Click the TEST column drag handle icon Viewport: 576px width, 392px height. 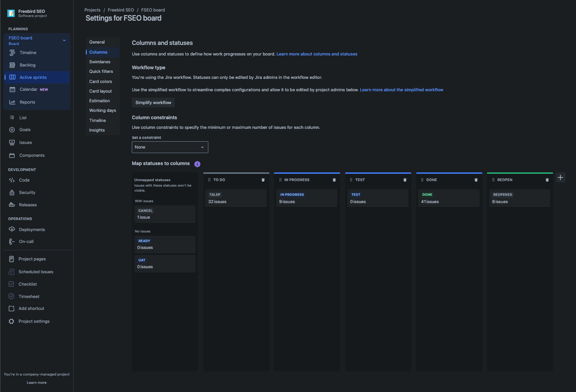coord(351,180)
